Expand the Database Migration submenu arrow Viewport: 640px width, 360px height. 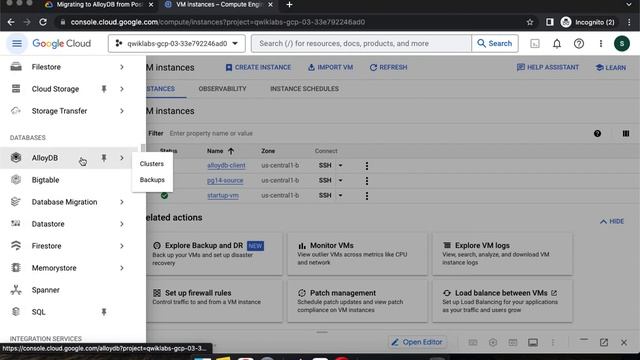[x=122, y=202]
